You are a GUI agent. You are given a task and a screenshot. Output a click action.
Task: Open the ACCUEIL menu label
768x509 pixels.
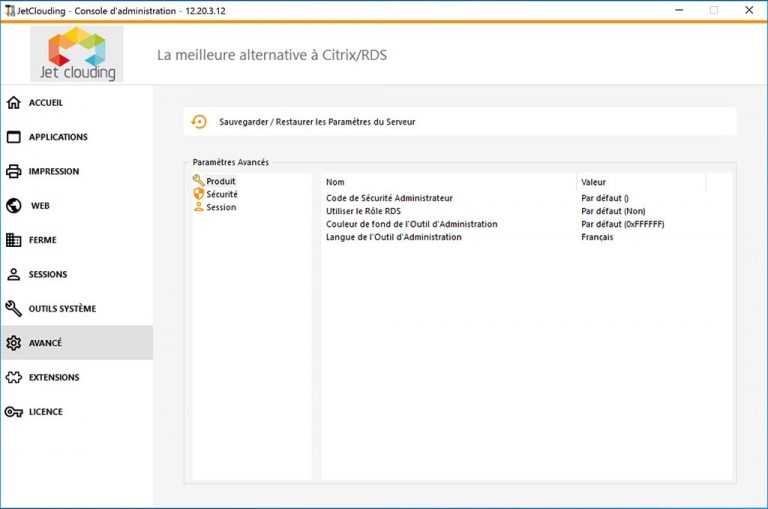click(x=46, y=103)
